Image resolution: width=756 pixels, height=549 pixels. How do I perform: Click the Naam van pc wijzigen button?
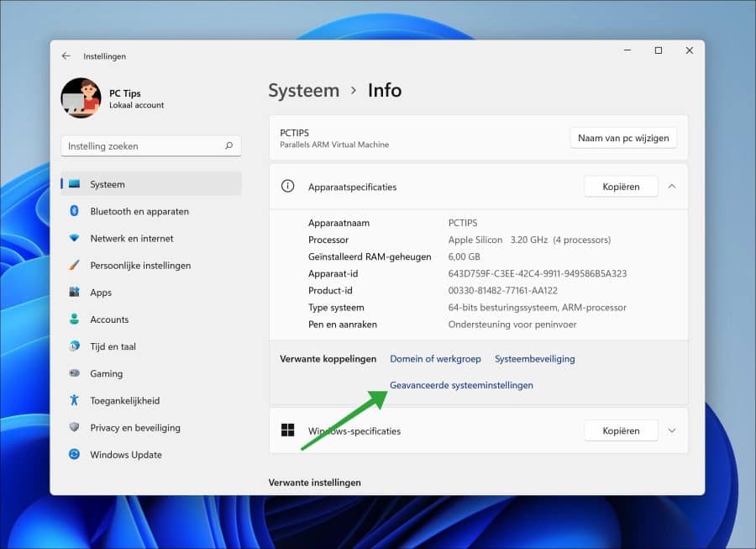click(x=623, y=138)
